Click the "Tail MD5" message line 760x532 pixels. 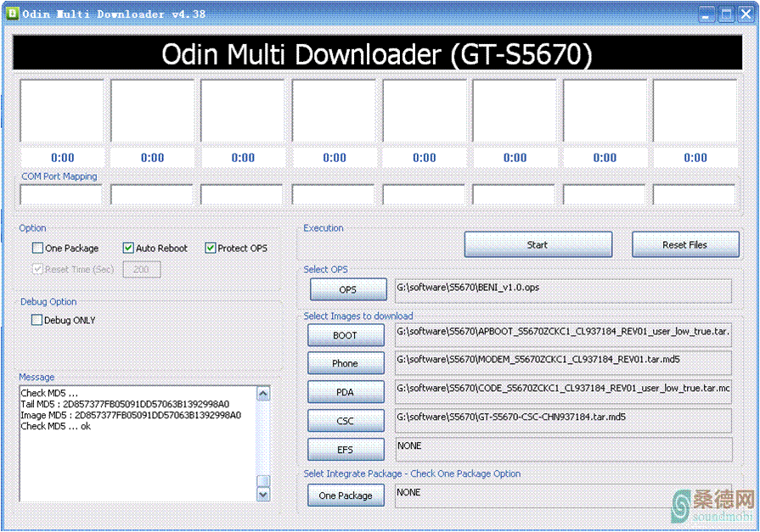[125, 404]
